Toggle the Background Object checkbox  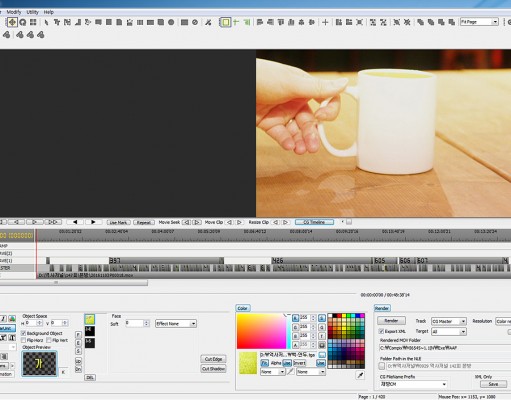(24, 333)
